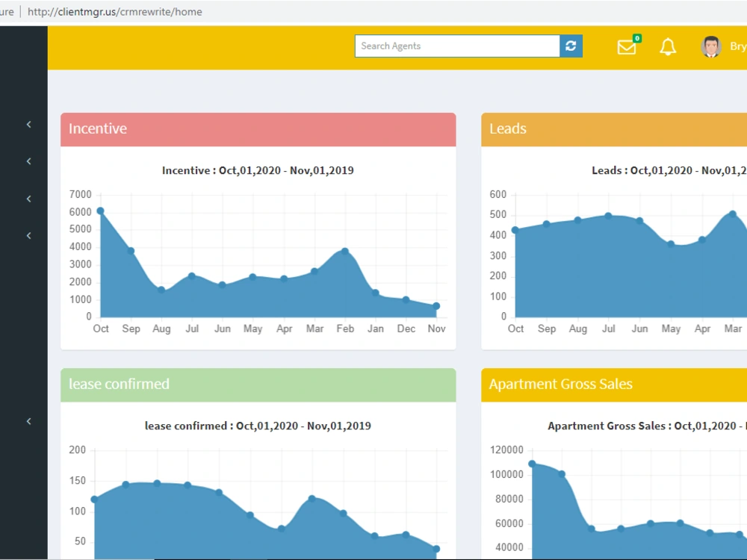Image resolution: width=747 pixels, height=560 pixels.
Task: Click the May data point on Leads chart
Action: [x=671, y=244]
